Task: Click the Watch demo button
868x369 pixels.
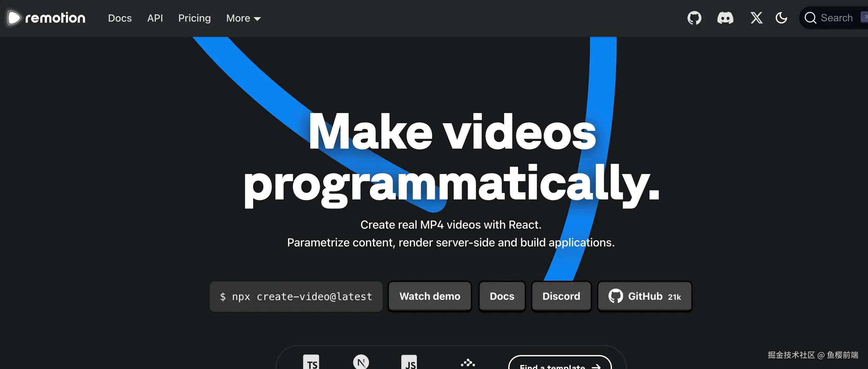Action: pos(430,296)
